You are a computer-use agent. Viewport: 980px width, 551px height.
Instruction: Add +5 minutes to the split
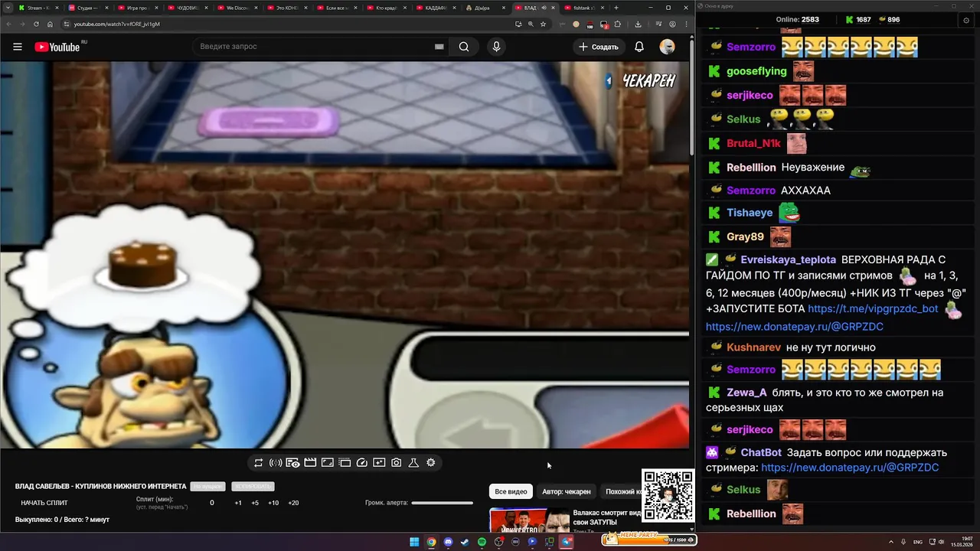click(x=255, y=503)
